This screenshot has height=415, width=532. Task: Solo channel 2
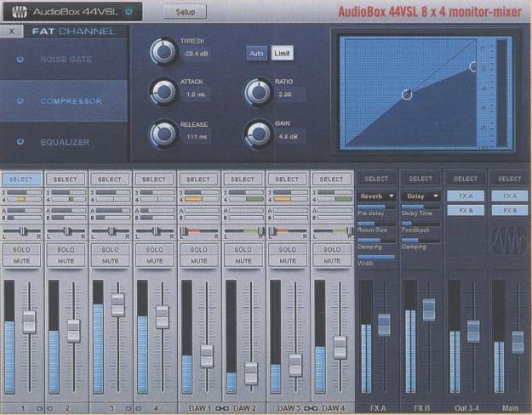tap(66, 249)
